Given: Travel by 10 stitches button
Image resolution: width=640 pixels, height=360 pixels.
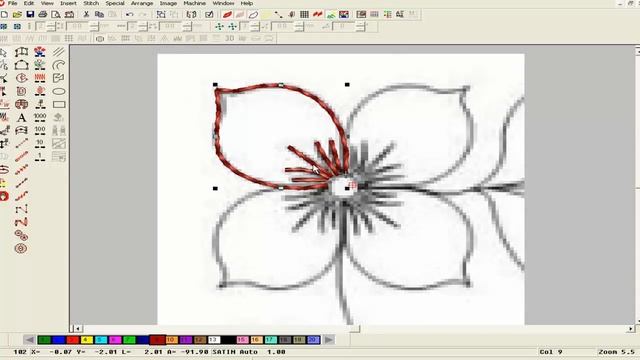Looking at the screenshot, I should (x=40, y=144).
